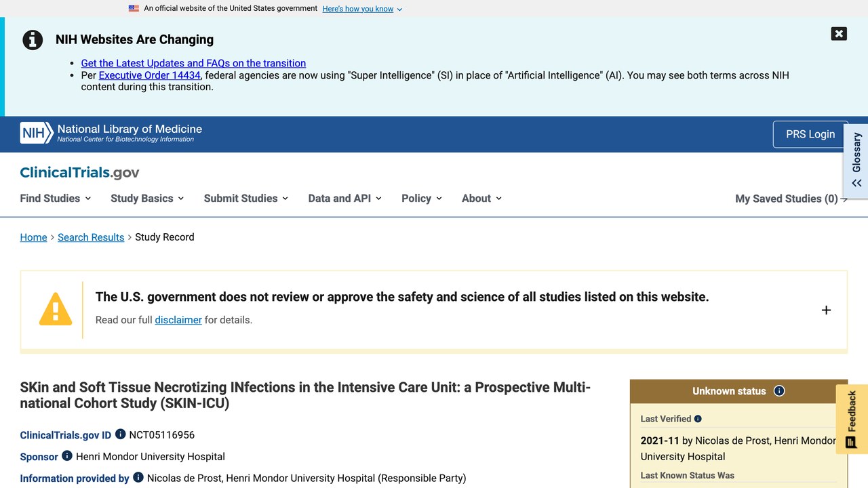Image resolution: width=868 pixels, height=488 pixels.
Task: Open the Executive Order 14434 link
Action: [150, 75]
